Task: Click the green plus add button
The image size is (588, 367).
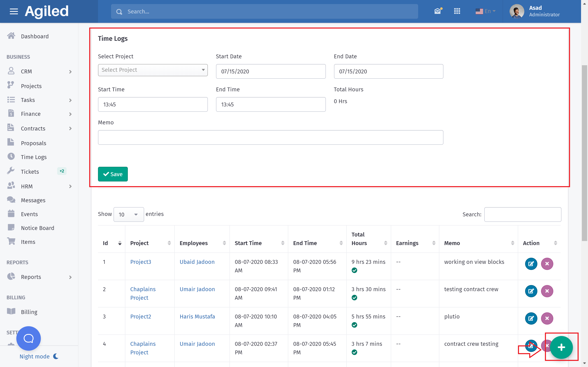Action: (x=561, y=347)
